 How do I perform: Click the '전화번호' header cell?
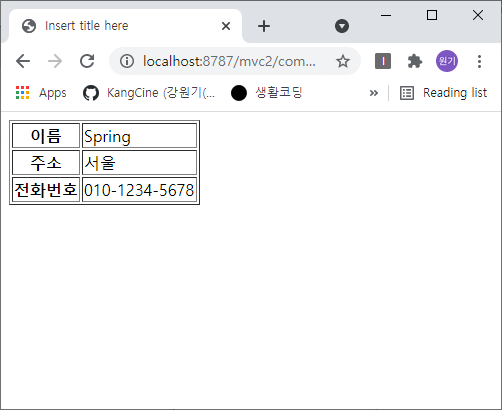point(46,190)
